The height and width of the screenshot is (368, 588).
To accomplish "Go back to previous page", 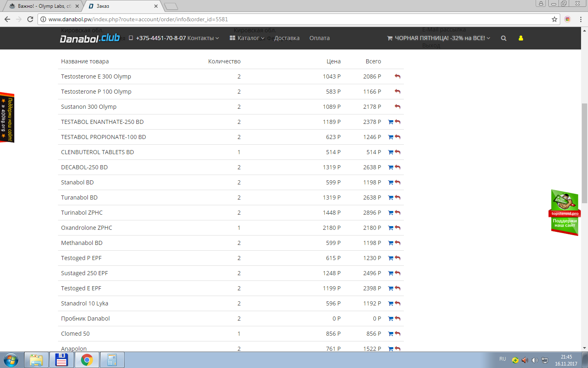I will [x=7, y=19].
